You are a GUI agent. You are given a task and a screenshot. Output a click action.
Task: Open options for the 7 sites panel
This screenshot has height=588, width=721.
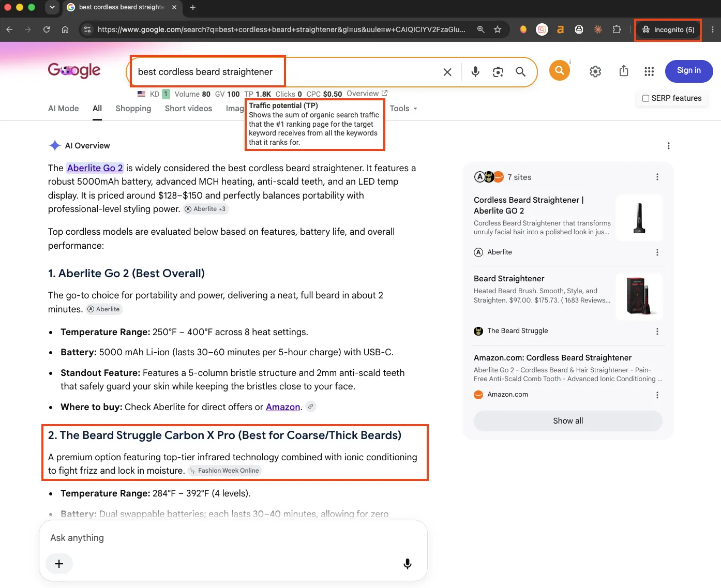657,177
